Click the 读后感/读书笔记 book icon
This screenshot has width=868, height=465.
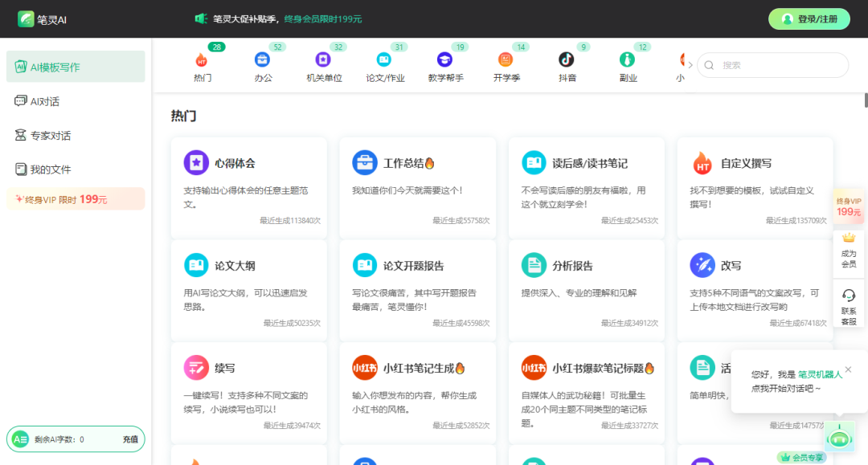[x=534, y=162]
